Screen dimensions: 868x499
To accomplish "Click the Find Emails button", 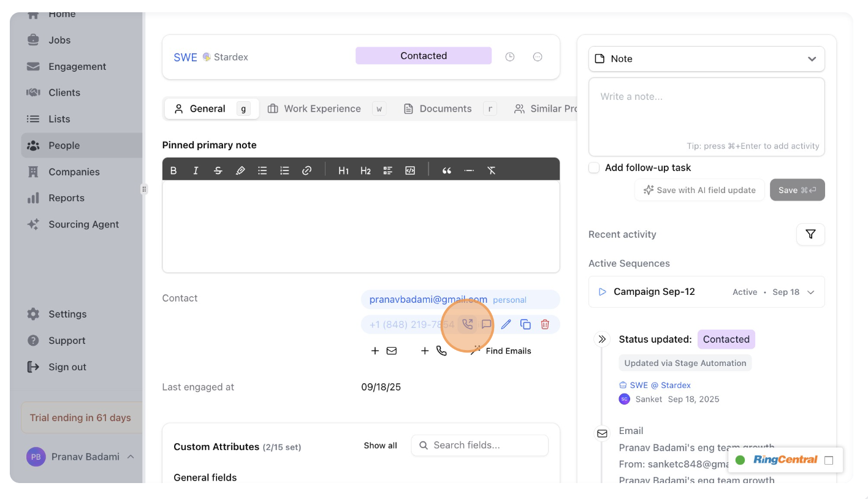I will tap(500, 351).
